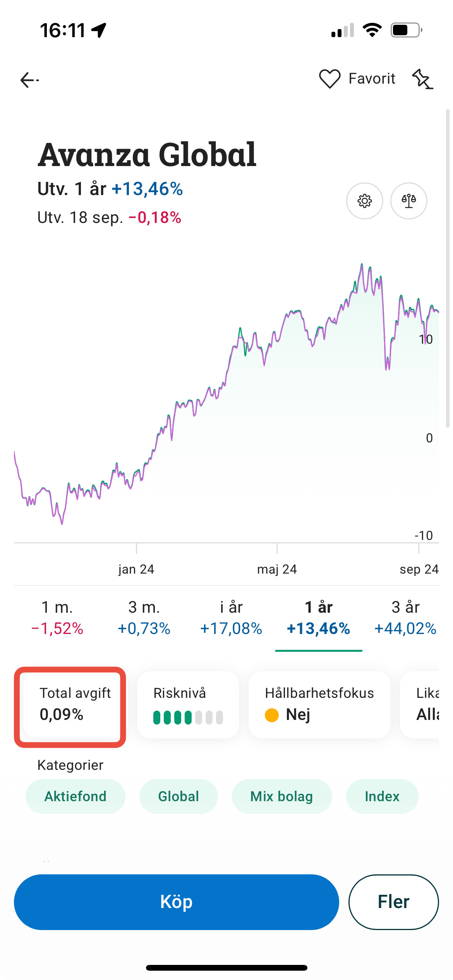Open the Fler options button
453x980 pixels.
393,902
